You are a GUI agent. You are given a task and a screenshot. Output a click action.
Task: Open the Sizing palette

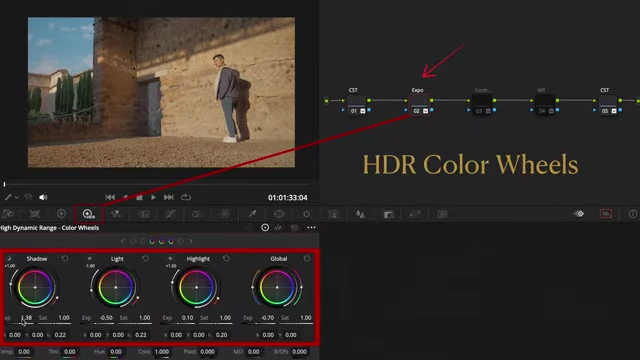point(415,214)
